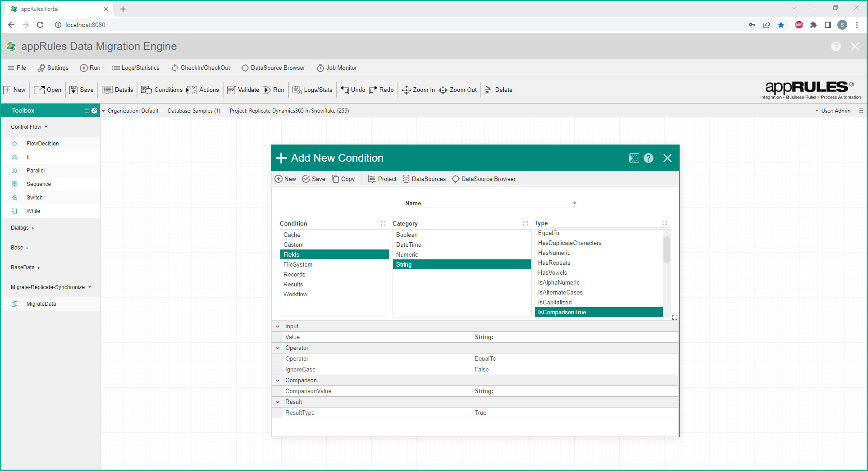
Task: Open DataSource Browser from menu bar
Action: tap(273, 68)
